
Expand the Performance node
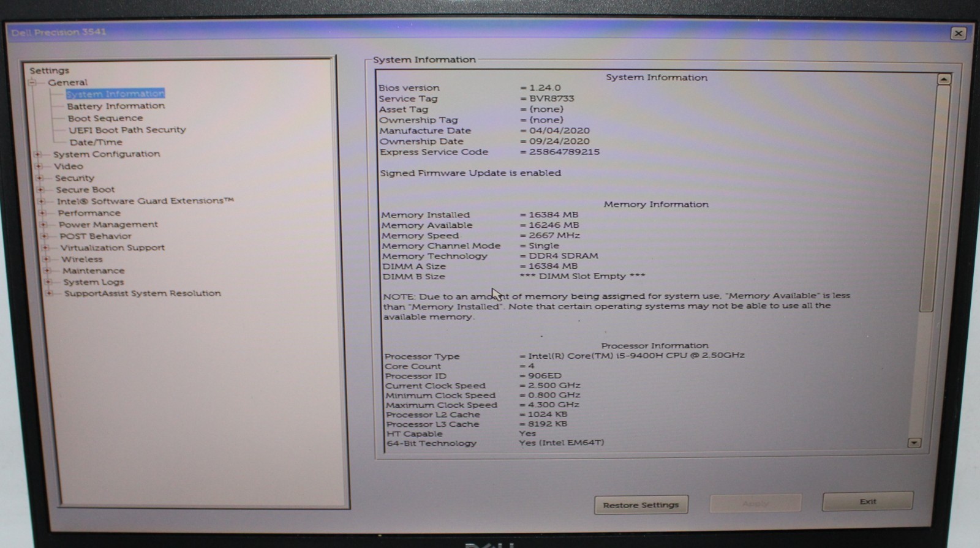(x=42, y=213)
